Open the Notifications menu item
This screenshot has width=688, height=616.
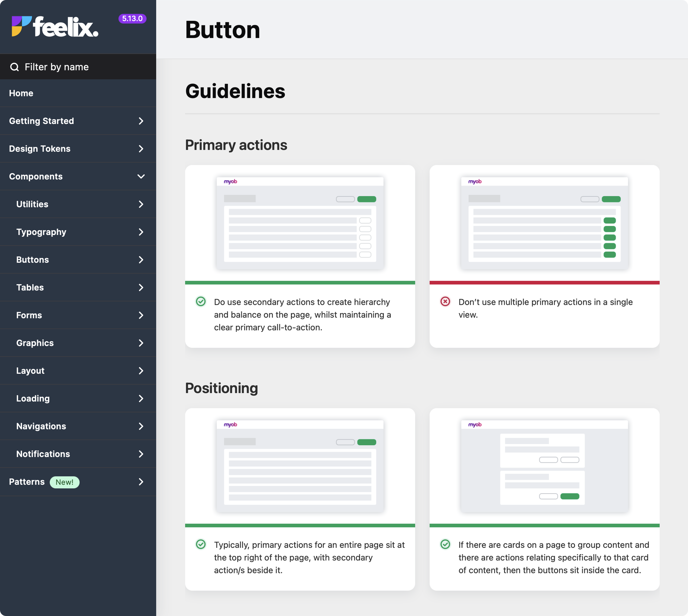pyautogui.click(x=43, y=454)
